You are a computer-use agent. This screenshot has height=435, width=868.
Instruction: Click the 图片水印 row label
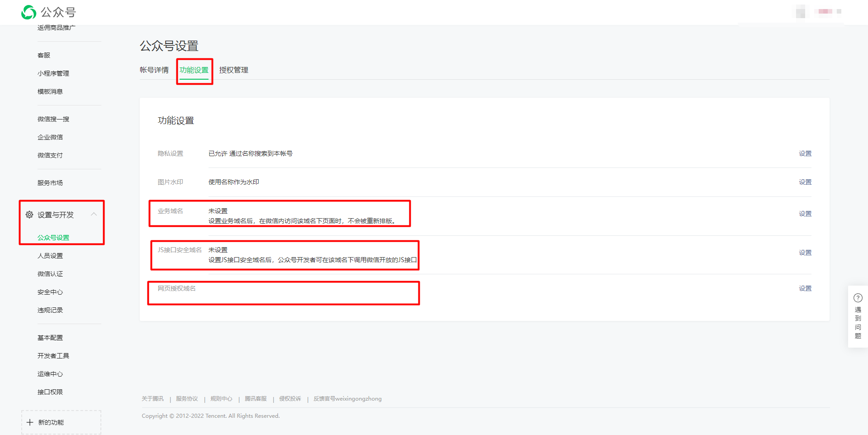(171, 182)
